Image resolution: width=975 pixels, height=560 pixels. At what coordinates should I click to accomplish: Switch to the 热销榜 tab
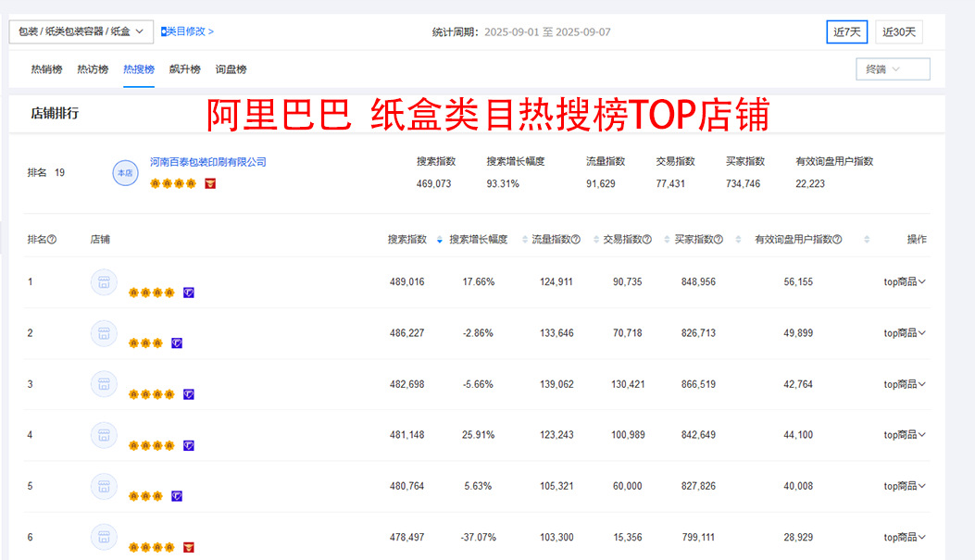pos(46,69)
